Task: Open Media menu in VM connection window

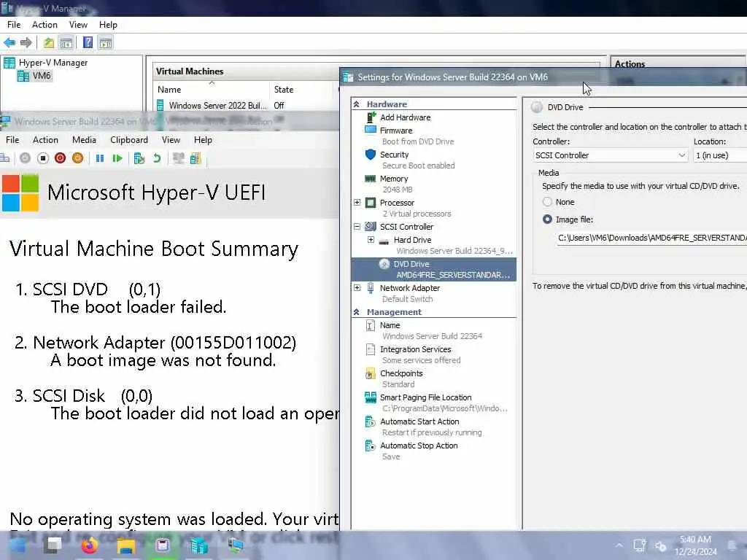Action: 85,140
